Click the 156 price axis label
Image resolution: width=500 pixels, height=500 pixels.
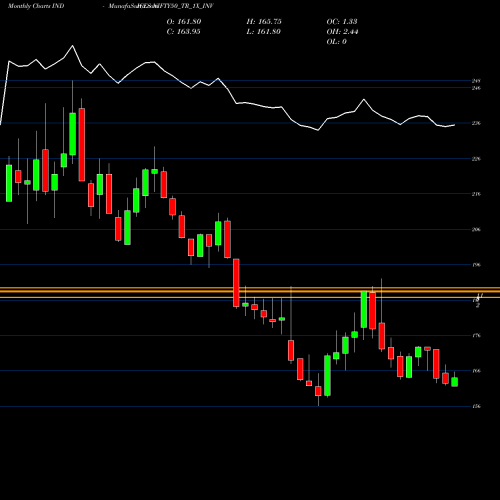[x=476, y=406]
